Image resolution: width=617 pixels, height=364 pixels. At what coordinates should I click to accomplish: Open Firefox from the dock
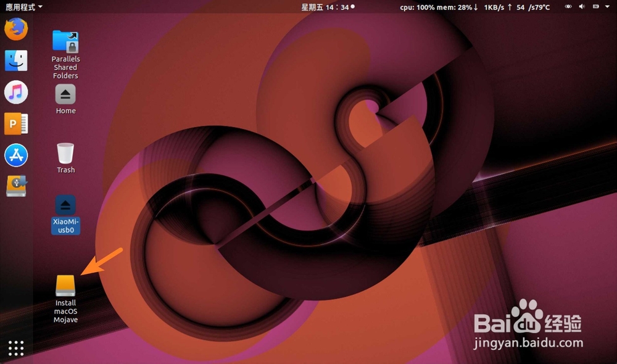[x=16, y=29]
